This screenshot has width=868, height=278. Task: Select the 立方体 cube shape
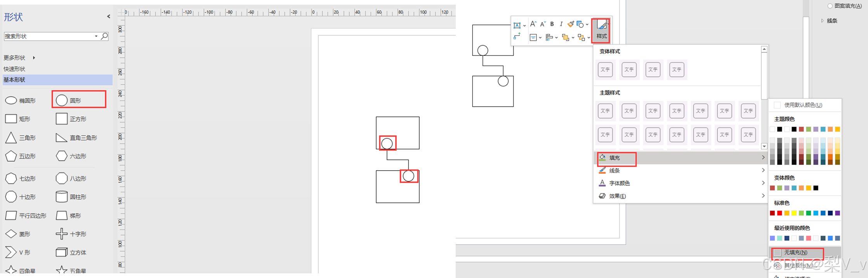pyautogui.click(x=71, y=252)
